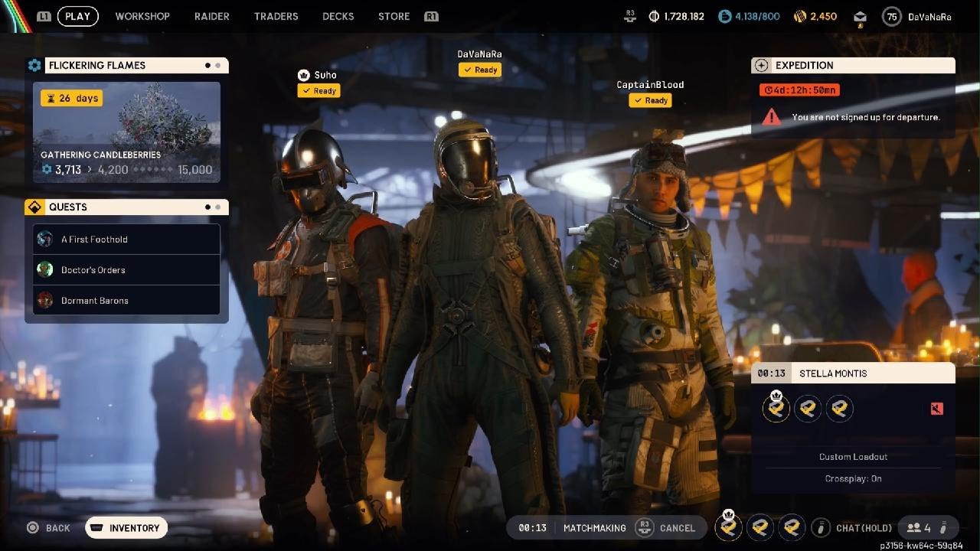The width and height of the screenshot is (980, 551).
Task: Switch to second Flickering Flames page dot
Action: [x=217, y=66]
